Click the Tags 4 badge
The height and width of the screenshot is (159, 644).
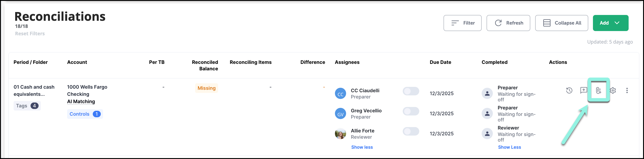[27, 106]
